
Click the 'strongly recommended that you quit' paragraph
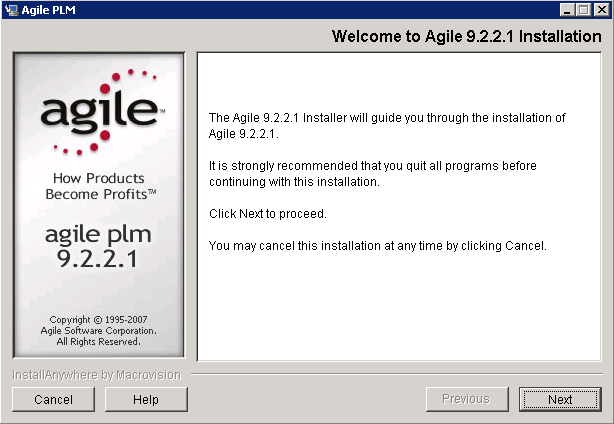372,173
